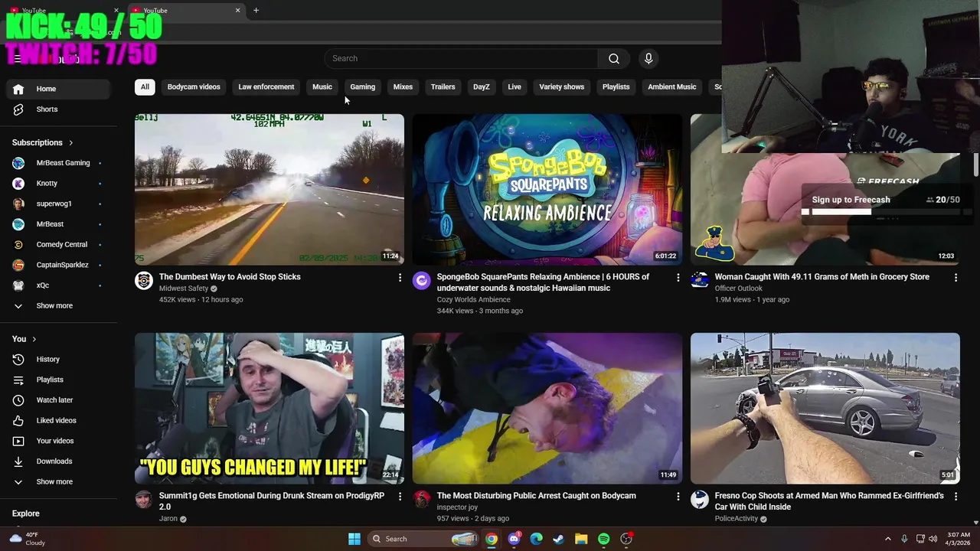Select the Ambient Music chip
The width and height of the screenshot is (980, 551).
point(672,87)
